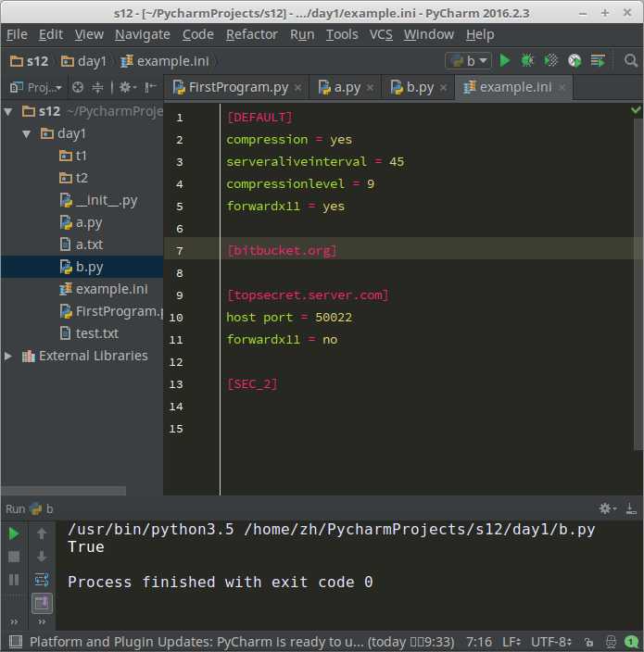644x652 pixels.
Task: Open project panel settings gear
Action: pos(127,87)
